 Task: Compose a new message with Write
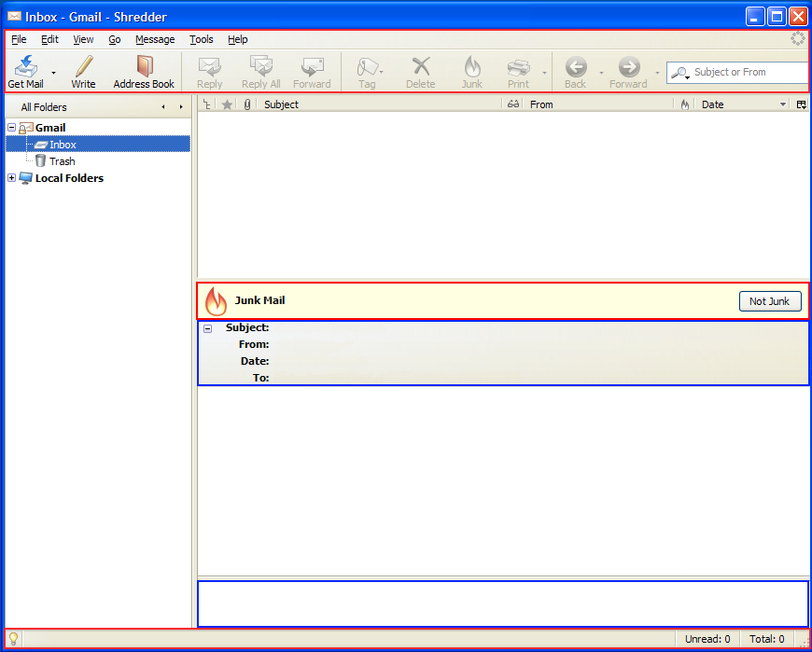[x=83, y=67]
